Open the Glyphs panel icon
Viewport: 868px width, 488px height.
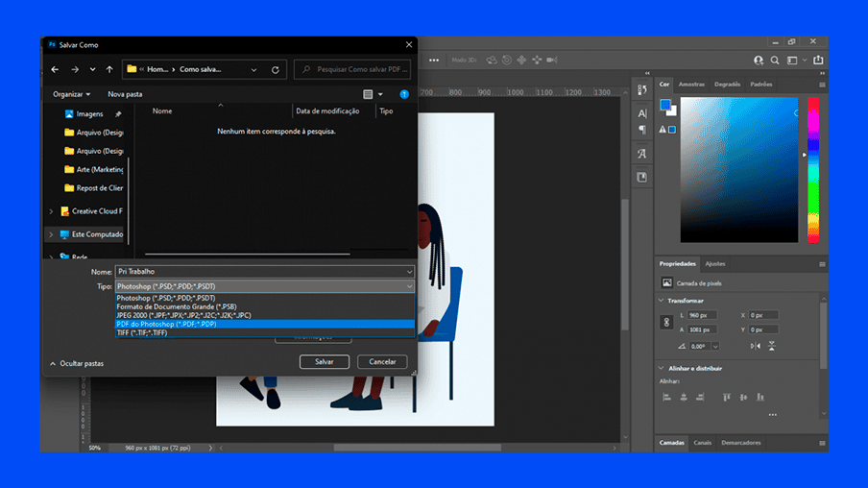(x=642, y=154)
